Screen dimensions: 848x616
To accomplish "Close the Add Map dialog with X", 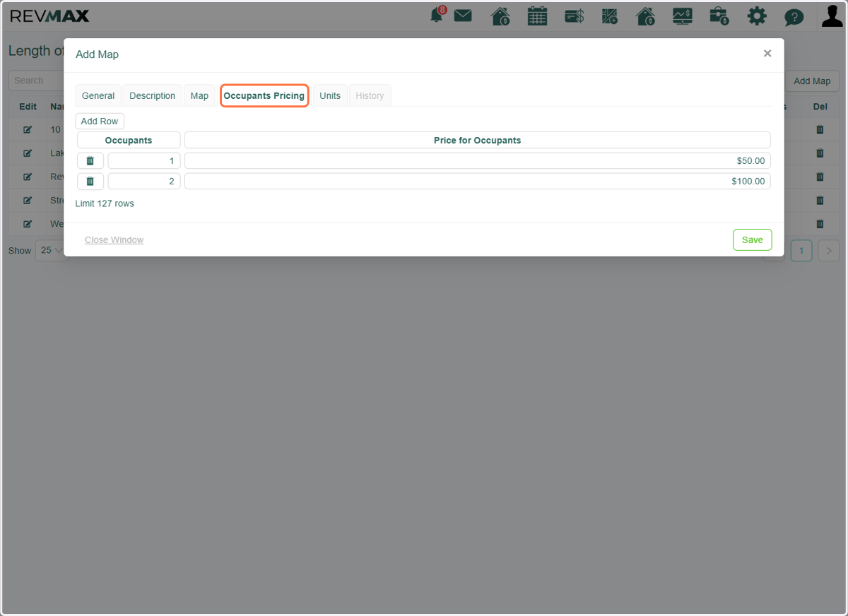I will coord(767,54).
